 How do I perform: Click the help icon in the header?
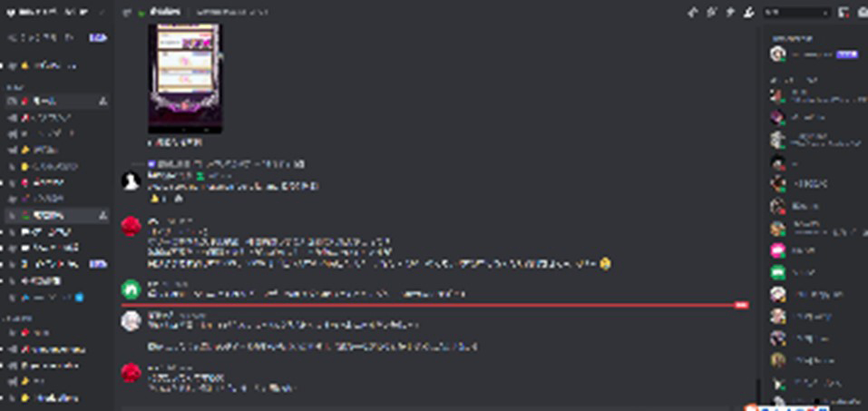coord(863,12)
